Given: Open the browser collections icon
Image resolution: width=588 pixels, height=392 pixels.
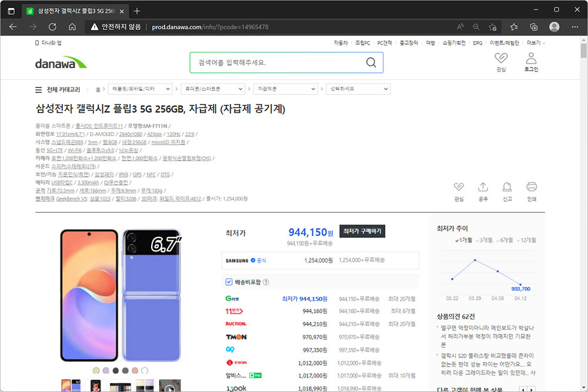Looking at the screenshot, I should (x=534, y=27).
